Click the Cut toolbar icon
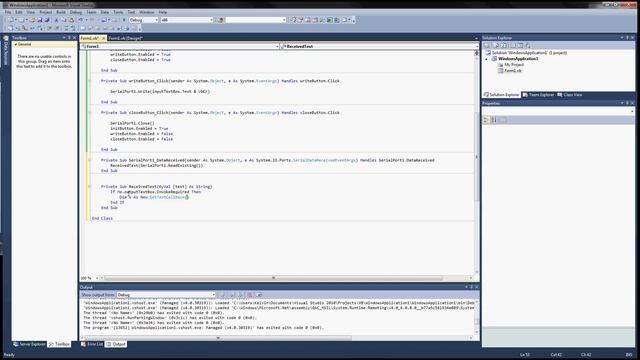This screenshot has width=640, height=360. pos(56,20)
